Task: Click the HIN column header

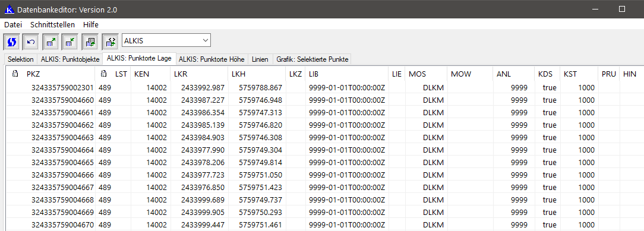Action: tap(630, 74)
